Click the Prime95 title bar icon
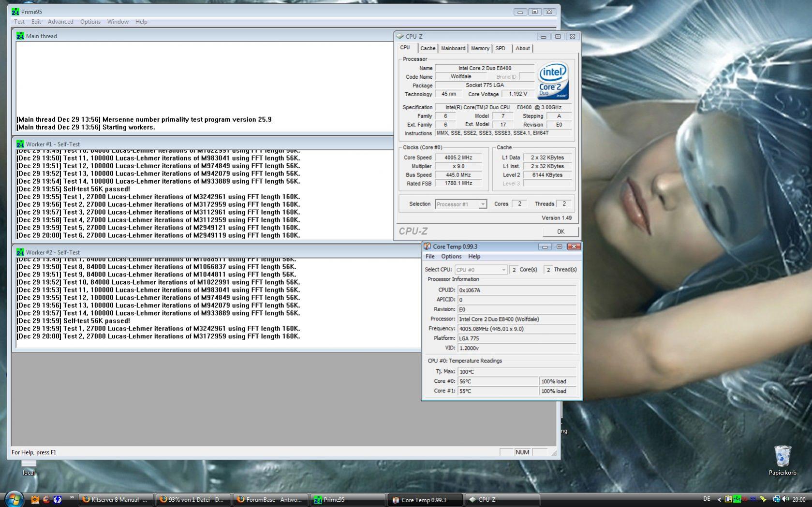812x507 pixels. [x=15, y=12]
